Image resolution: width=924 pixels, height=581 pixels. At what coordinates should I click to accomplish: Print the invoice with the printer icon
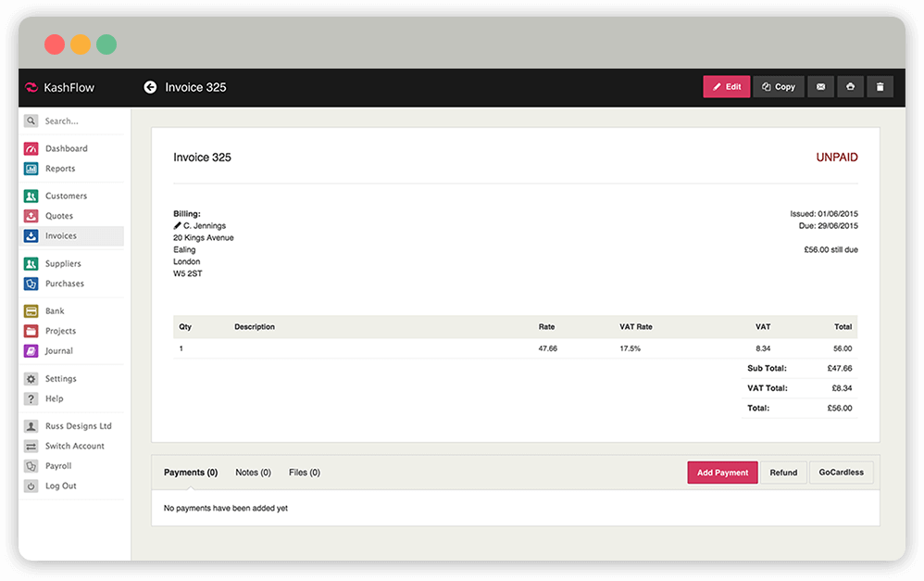coord(851,86)
